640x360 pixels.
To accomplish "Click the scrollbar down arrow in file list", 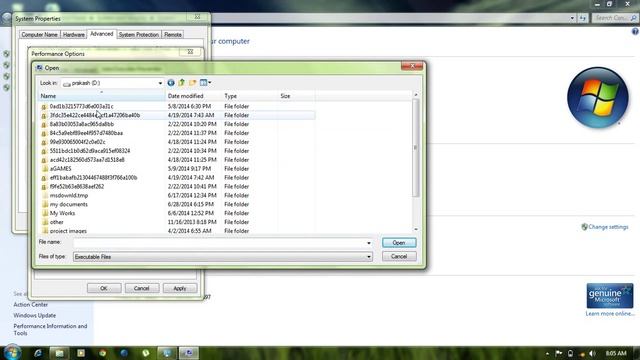I will tap(416, 229).
